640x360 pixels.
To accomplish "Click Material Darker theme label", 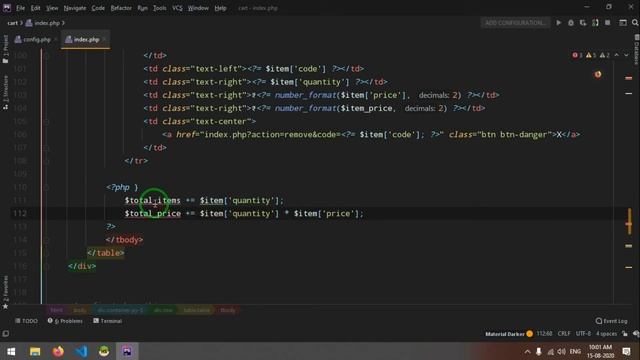I will (x=504, y=333).
